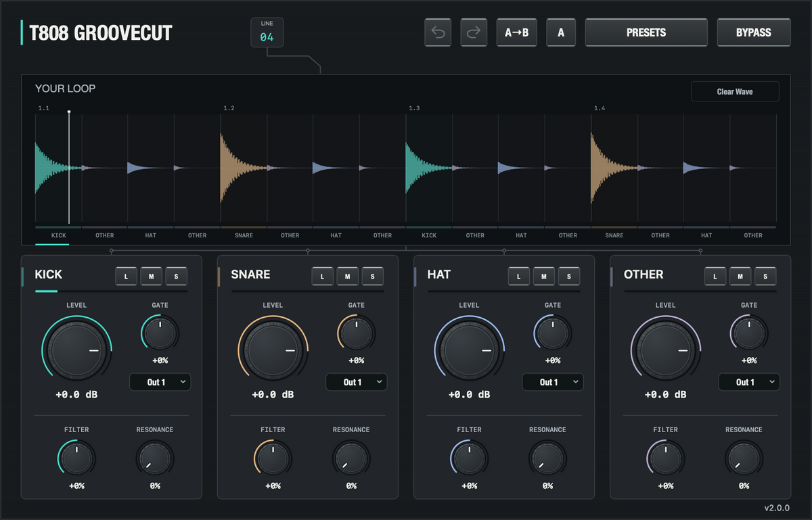Mute the KICK channel with M
Viewport: 812px width, 520px height.
(x=151, y=275)
